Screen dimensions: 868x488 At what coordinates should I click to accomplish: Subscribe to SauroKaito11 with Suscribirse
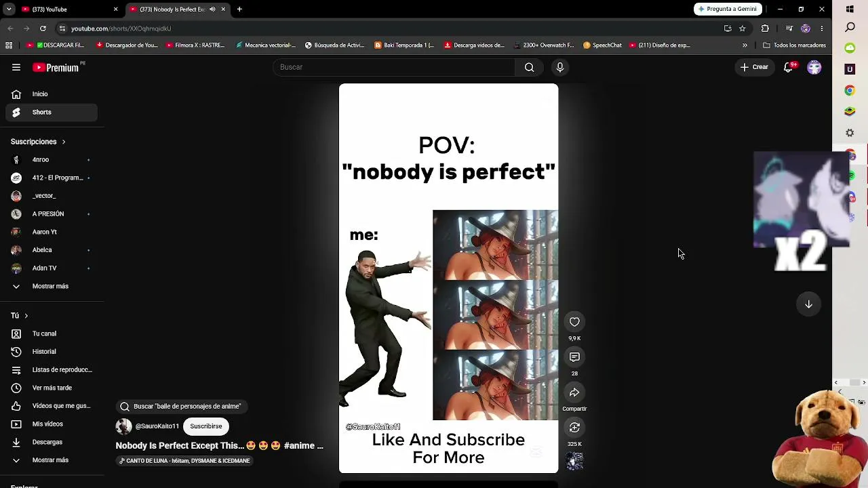coord(206,426)
